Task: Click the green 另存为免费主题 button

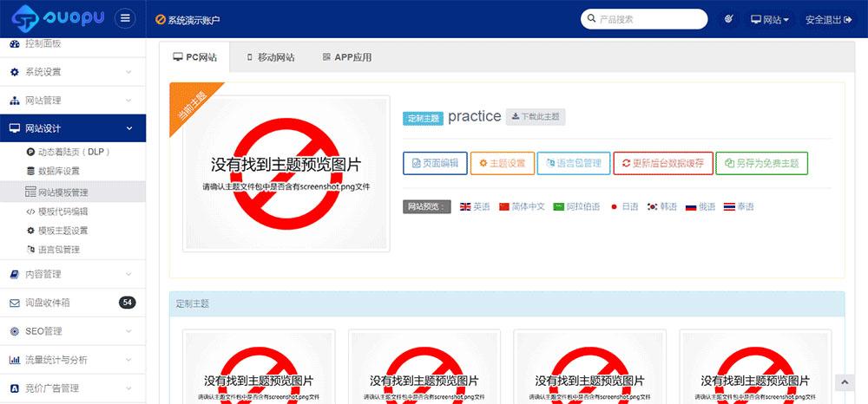Action: point(762,163)
